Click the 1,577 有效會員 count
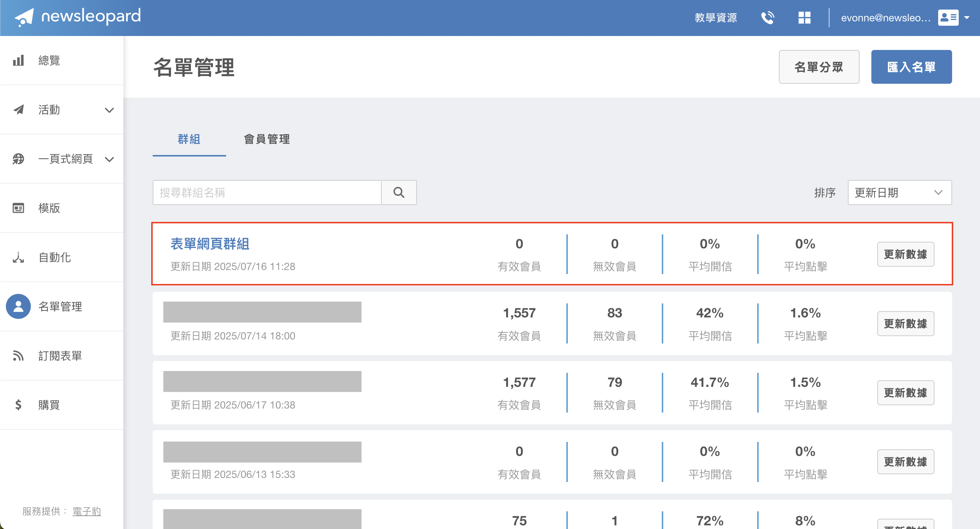980x529 pixels. (519, 382)
